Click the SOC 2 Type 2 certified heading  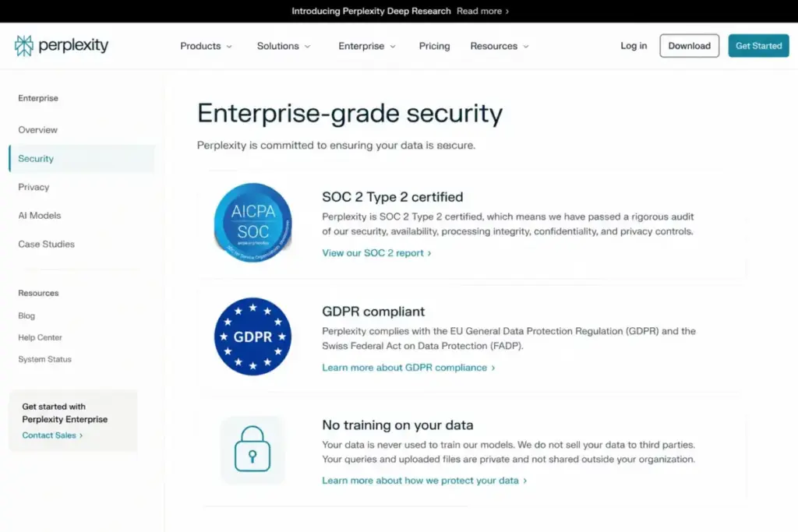click(393, 197)
